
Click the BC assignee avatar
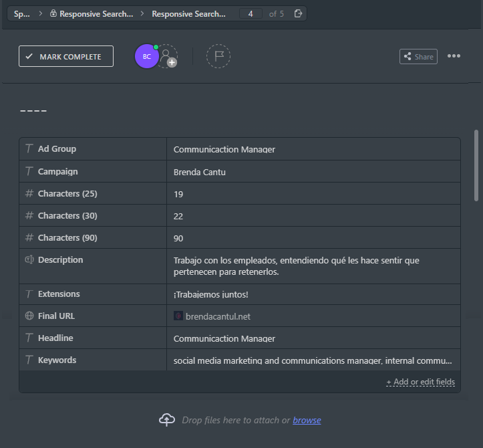tap(146, 56)
